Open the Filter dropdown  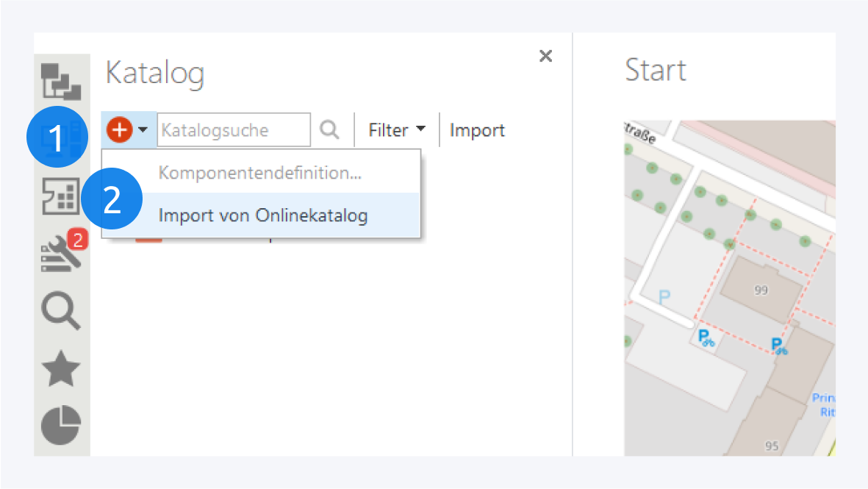tap(397, 130)
